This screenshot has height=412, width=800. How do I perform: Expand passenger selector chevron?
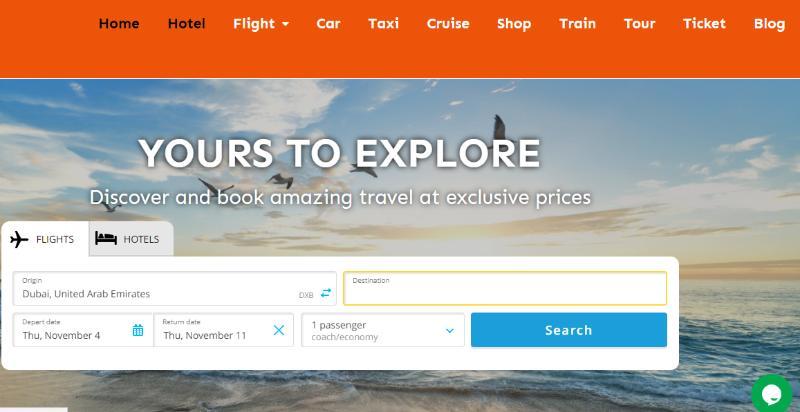coord(449,330)
